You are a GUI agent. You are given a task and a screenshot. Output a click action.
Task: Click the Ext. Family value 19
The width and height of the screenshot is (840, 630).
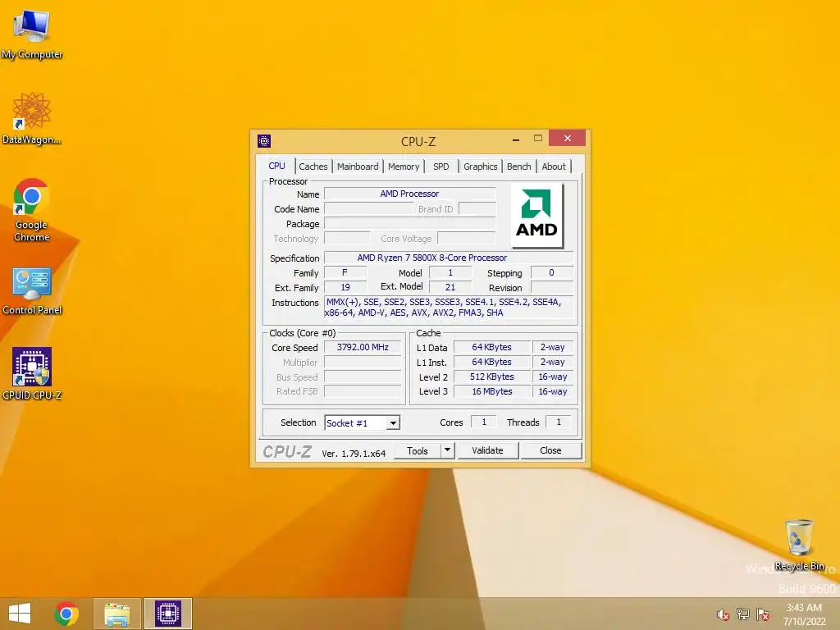345,288
